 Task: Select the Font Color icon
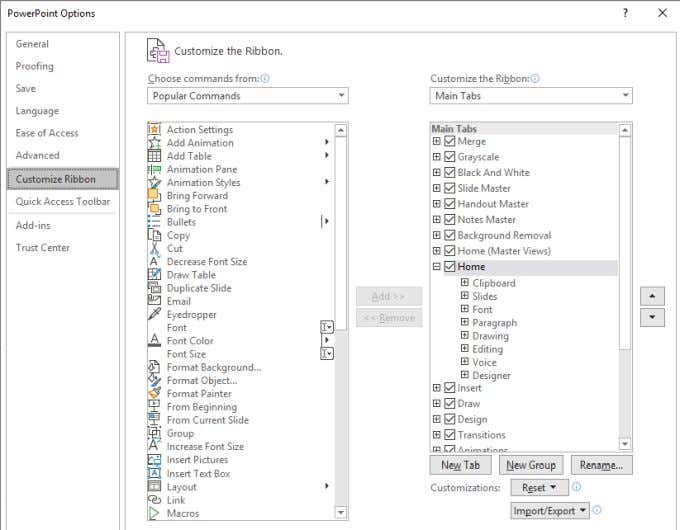click(x=154, y=340)
